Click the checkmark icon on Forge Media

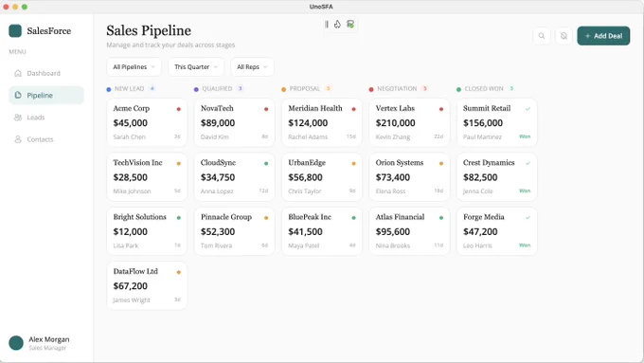coord(528,217)
